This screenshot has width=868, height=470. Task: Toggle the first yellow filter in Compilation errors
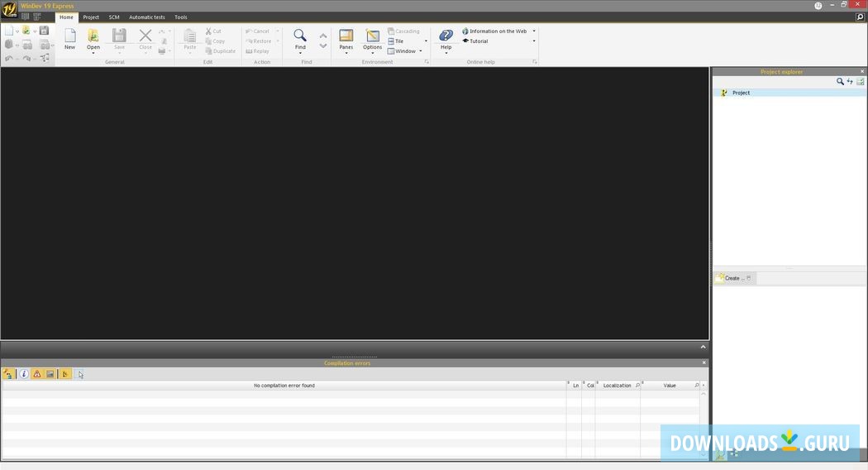coord(8,374)
